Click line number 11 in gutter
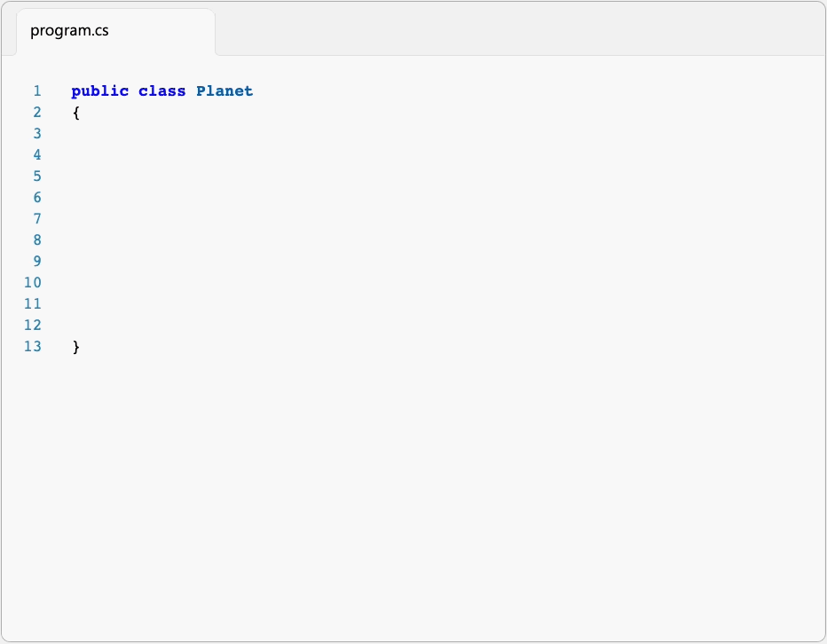827x644 pixels. tap(33, 303)
